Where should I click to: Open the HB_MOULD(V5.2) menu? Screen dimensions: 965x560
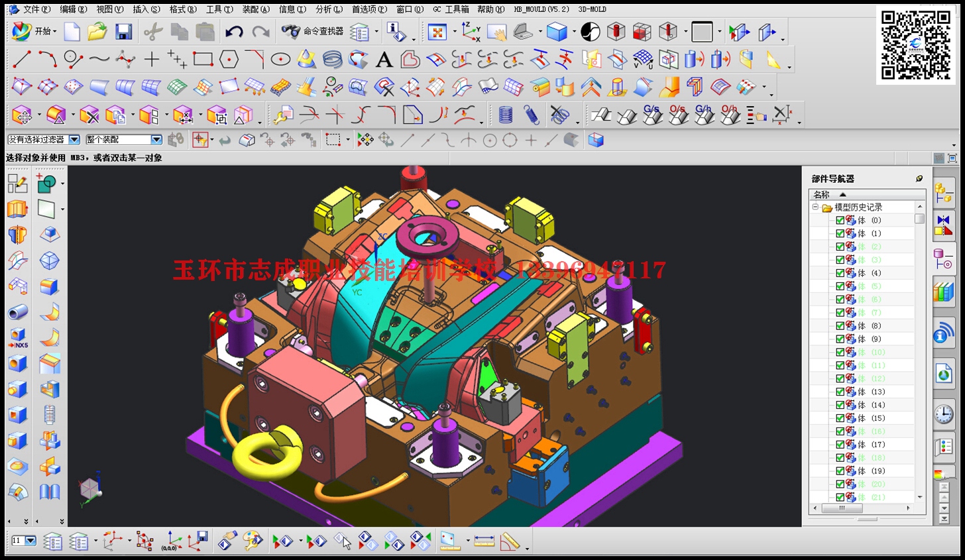point(541,9)
